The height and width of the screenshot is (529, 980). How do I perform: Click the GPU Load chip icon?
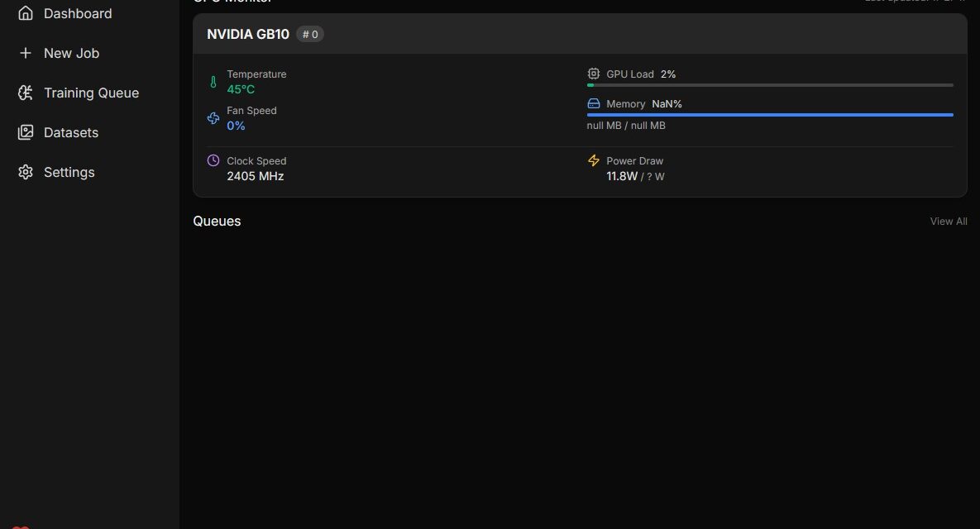[593, 74]
